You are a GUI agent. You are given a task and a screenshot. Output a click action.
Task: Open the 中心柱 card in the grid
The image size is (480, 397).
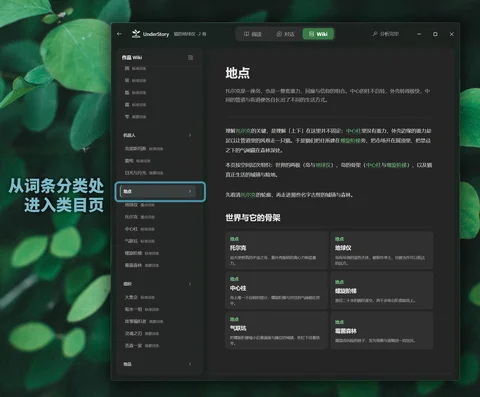(x=277, y=290)
